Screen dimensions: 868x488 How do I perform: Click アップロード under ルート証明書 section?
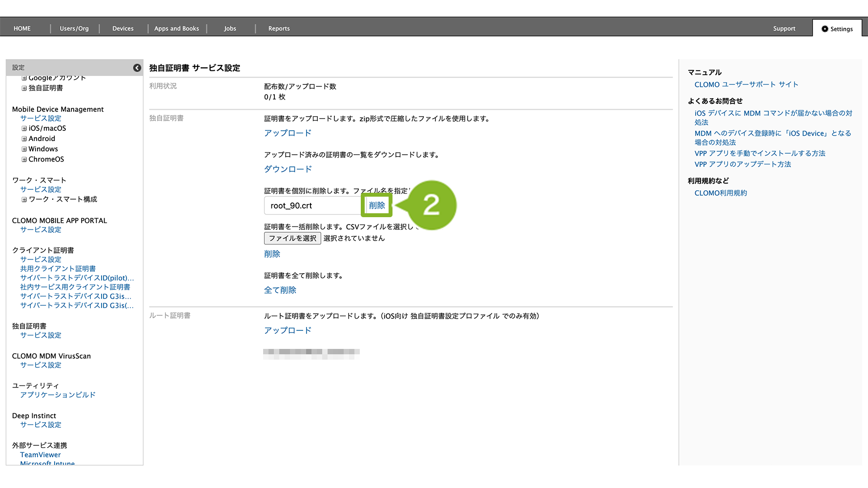coord(288,330)
